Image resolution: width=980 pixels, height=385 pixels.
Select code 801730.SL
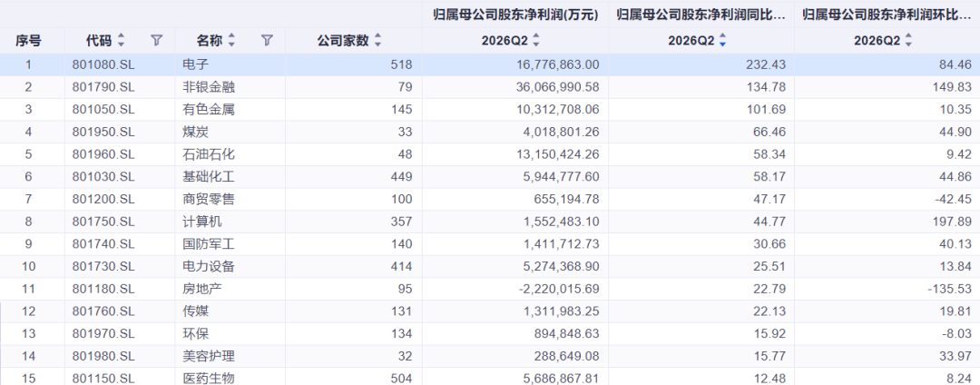click(103, 267)
